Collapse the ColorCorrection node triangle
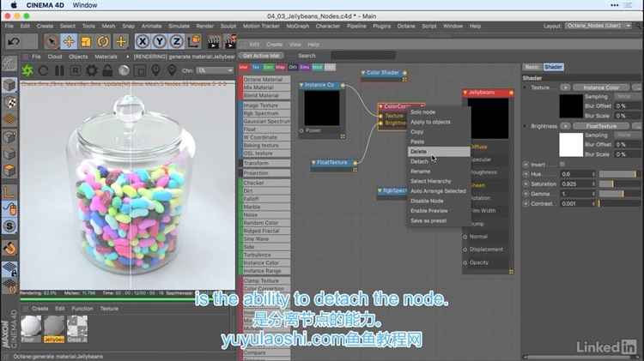The image size is (644, 361). click(380, 106)
